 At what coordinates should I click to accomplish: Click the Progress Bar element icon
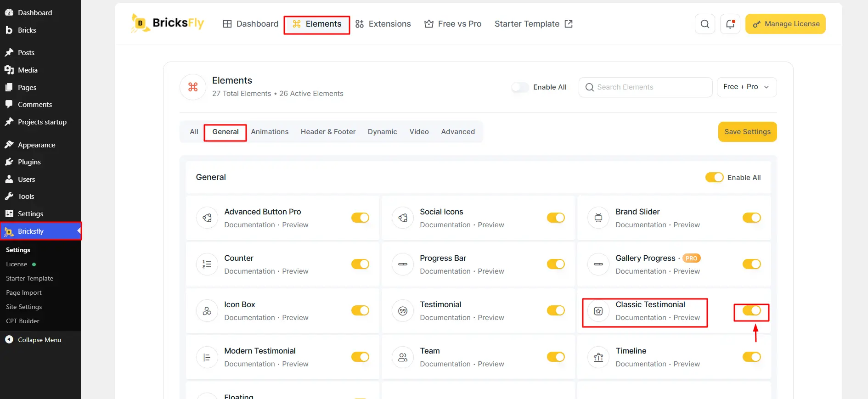point(403,264)
